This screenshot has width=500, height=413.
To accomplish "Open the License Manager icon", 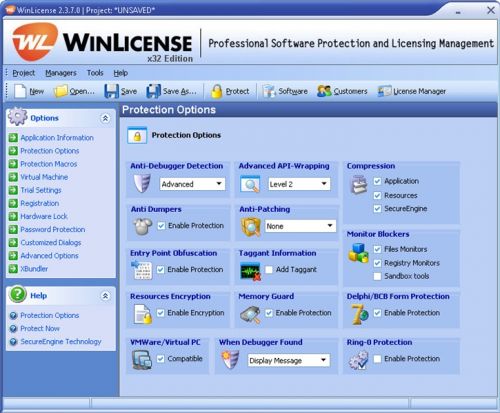I will (x=384, y=91).
